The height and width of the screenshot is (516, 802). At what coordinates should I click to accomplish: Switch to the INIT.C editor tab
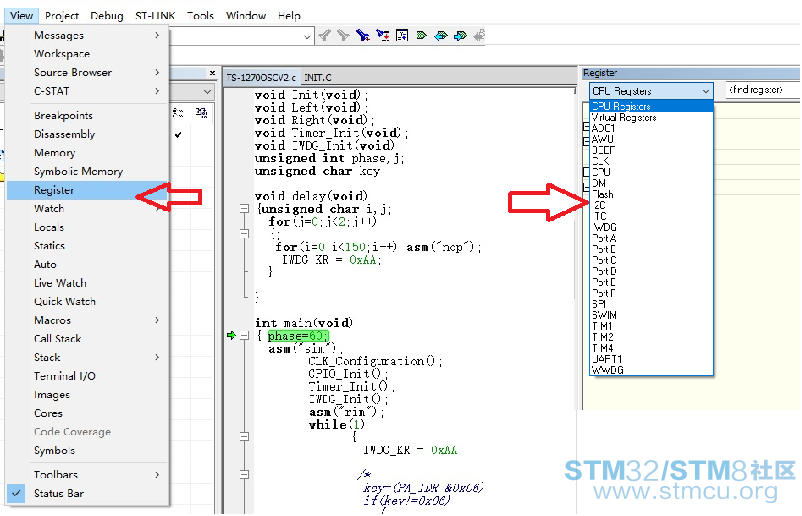click(x=318, y=77)
